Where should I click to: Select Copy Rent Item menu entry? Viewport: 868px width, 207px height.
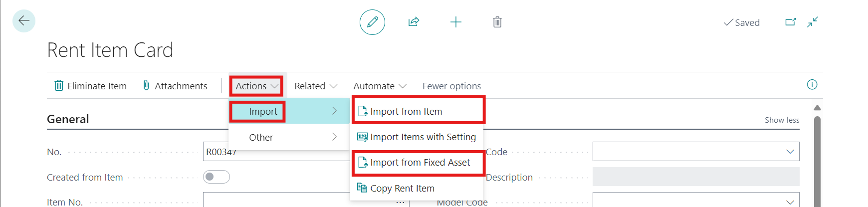tap(402, 189)
